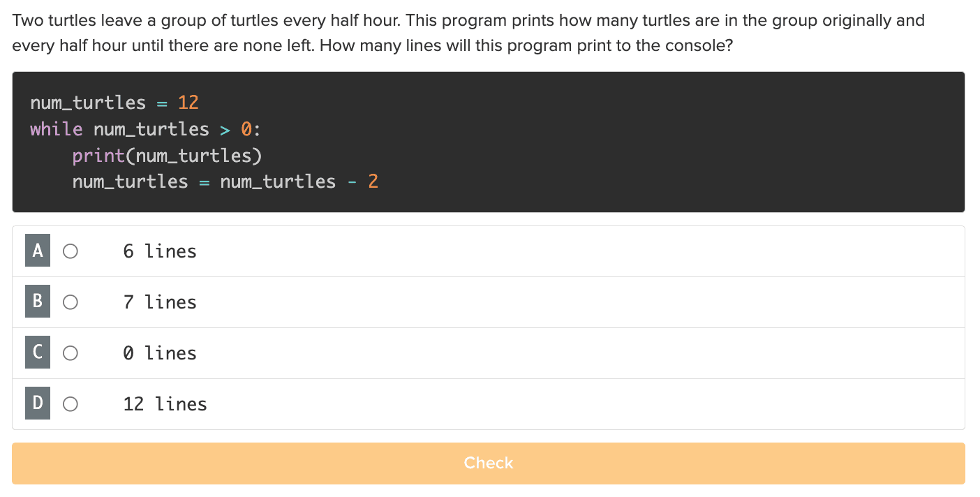Screen dimensions: 980x497
Task: Click the "0 lines" answer text
Action: click(160, 353)
